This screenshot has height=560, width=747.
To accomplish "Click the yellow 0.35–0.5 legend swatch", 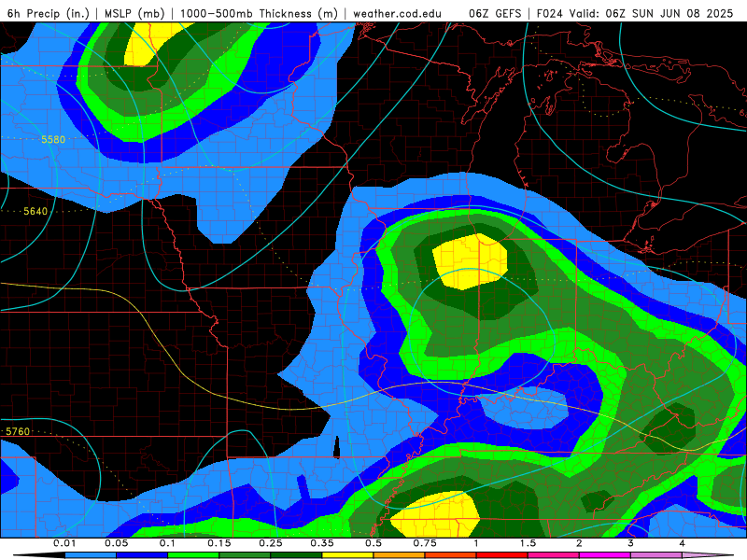I will (x=347, y=555).
